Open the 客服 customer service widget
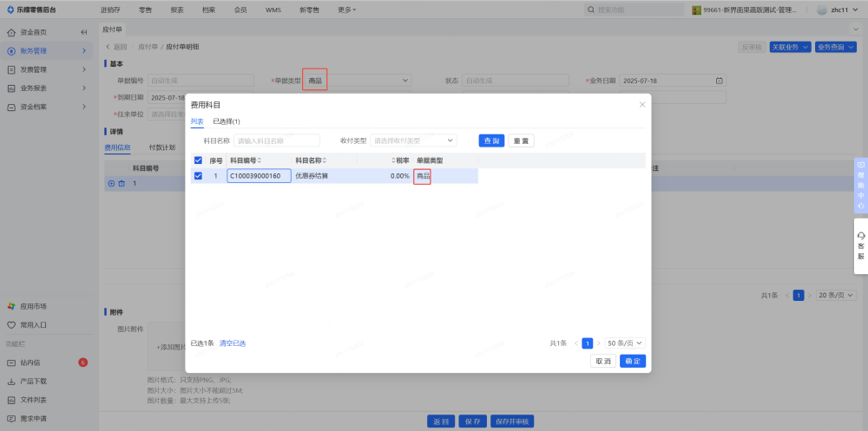The height and width of the screenshot is (431, 868). 860,245
